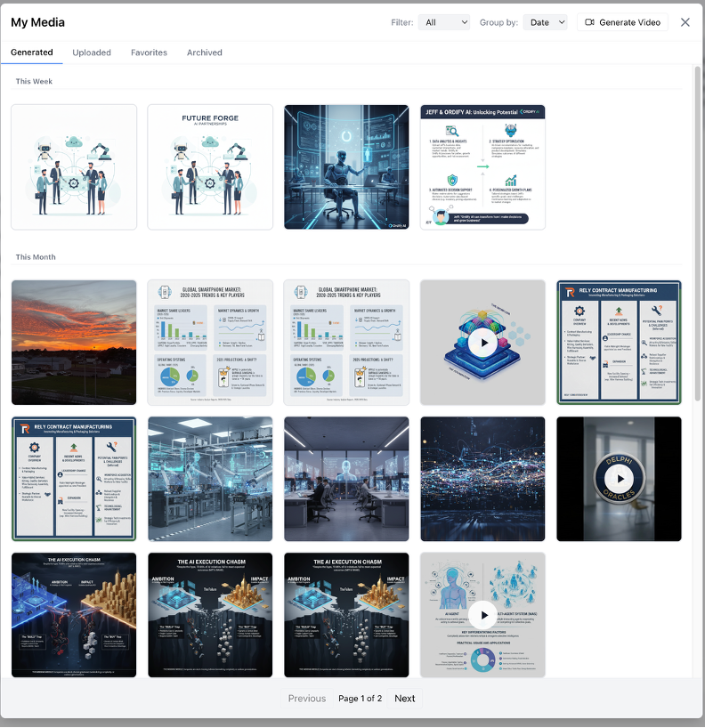Select the Future Forge AI Partnerships thumbnail
The image size is (705, 728).
coord(210,167)
